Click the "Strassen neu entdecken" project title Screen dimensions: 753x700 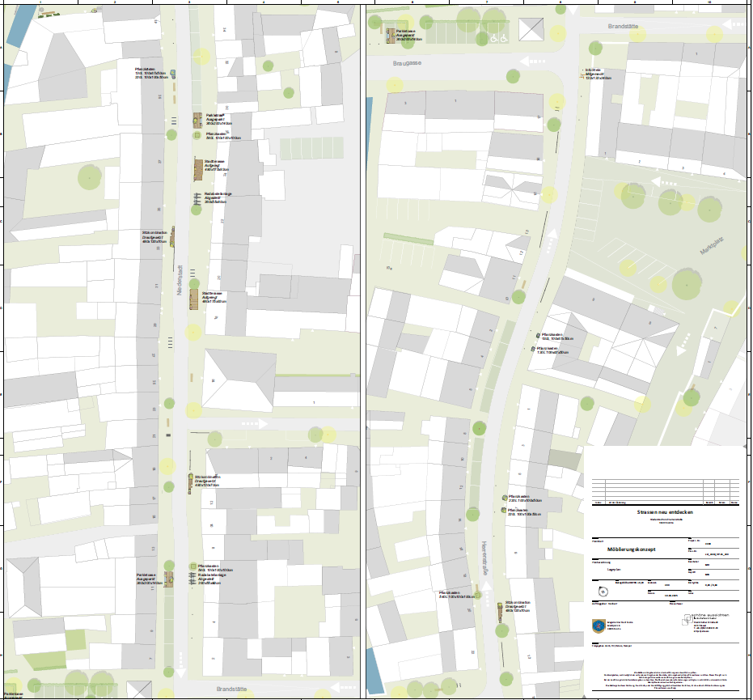(x=665, y=511)
